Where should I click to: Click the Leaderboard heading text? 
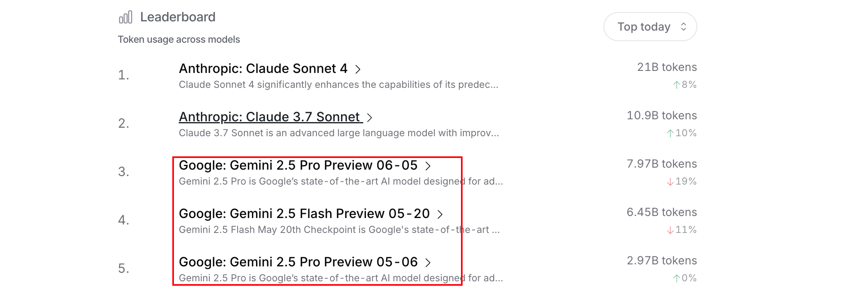click(x=178, y=17)
